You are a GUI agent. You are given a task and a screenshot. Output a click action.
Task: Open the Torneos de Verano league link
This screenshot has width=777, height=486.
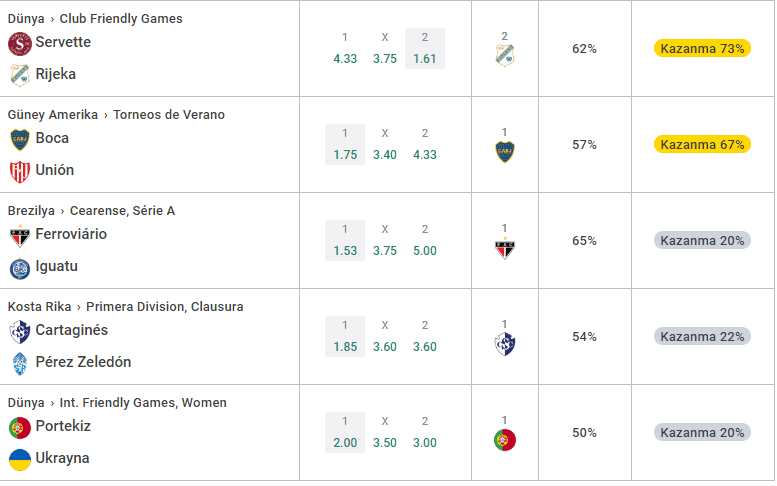(x=169, y=115)
